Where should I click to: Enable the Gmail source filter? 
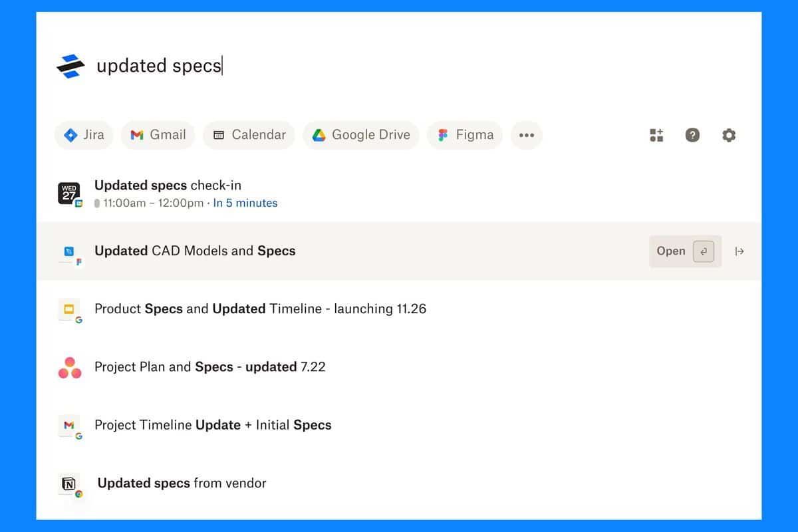point(158,134)
